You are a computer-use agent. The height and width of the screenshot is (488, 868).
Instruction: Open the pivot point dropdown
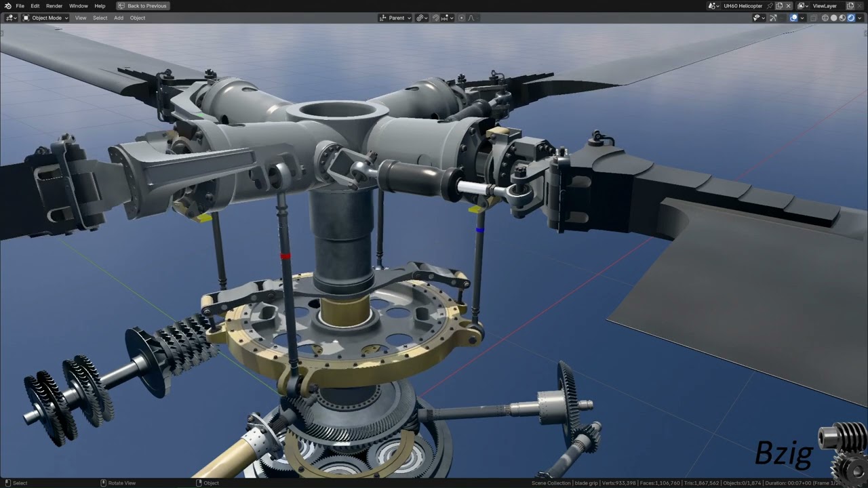pos(422,18)
